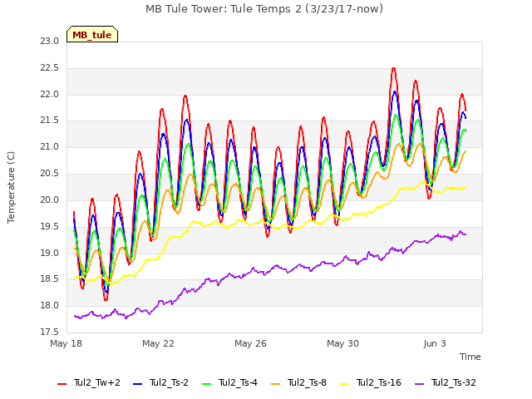Click the Temperature (C) axis label
The height and width of the screenshot is (399, 532).
11,187
